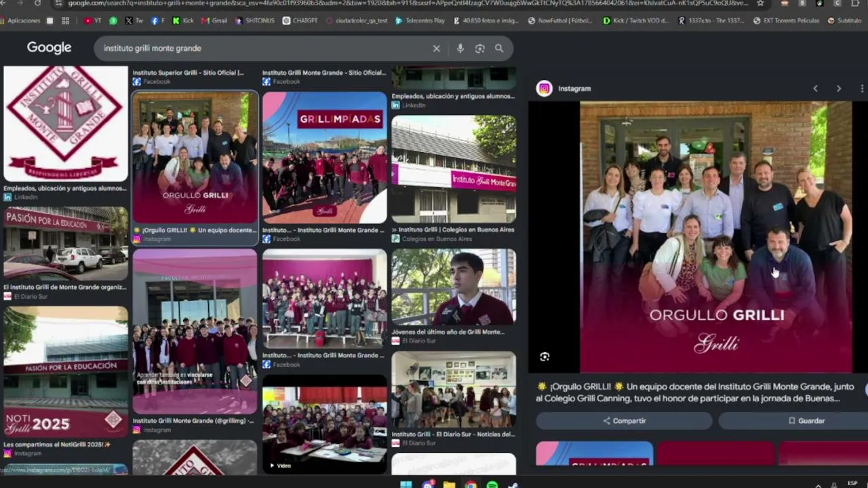
Task: Open the Instituto Grilli crest logo thumbnail
Action: coord(65,123)
